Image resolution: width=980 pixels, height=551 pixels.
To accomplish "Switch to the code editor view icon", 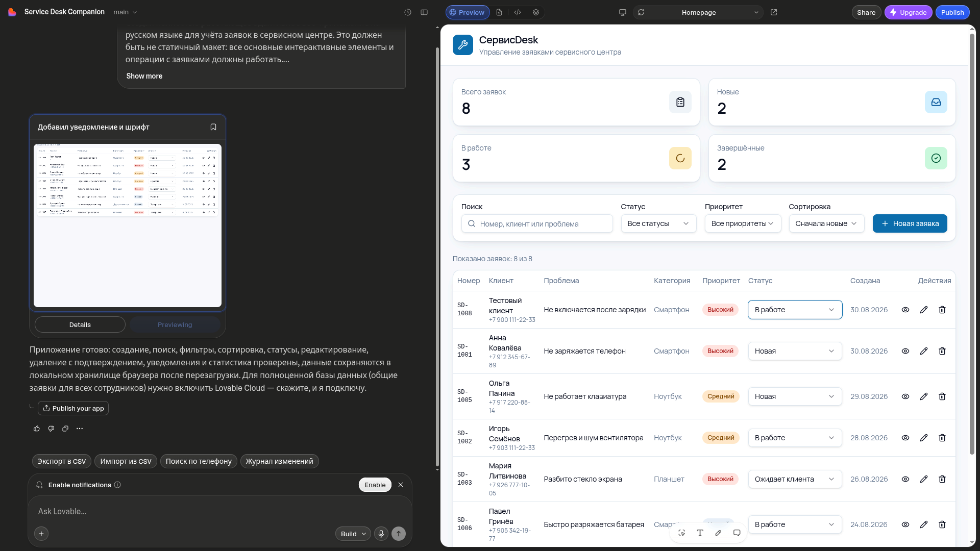I will pos(518,12).
